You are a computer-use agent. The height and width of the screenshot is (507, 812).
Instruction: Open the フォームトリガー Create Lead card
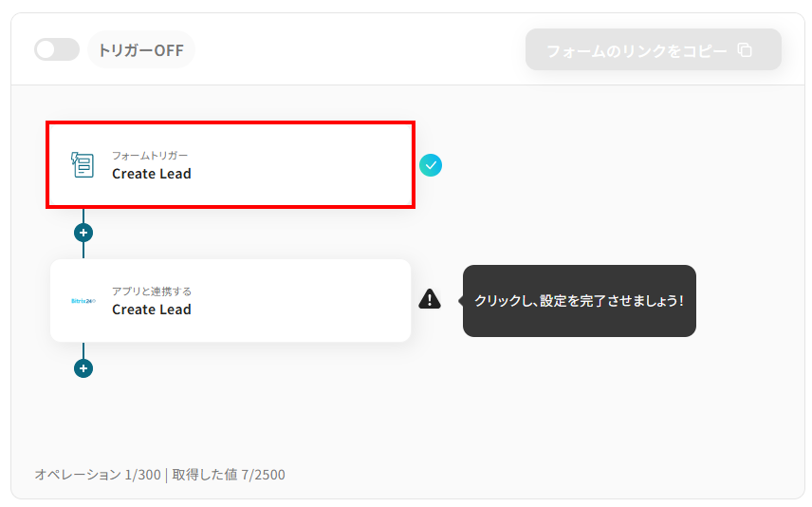[x=231, y=165]
